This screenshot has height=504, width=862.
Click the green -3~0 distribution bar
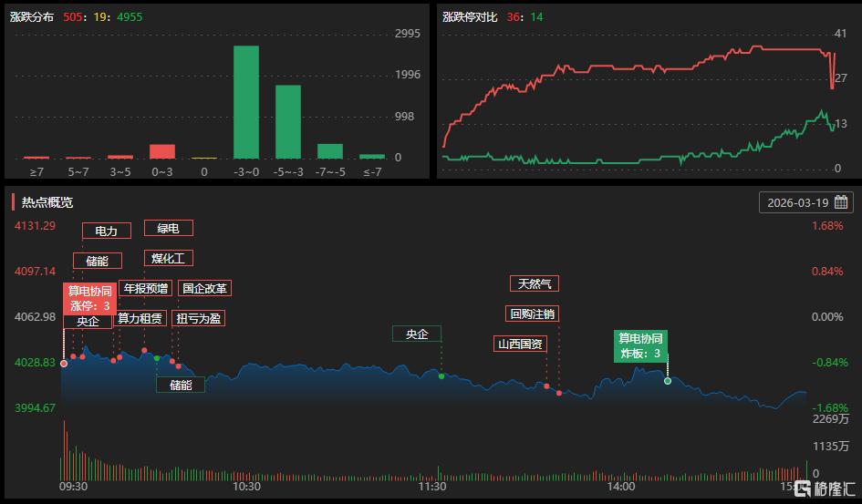point(246,102)
